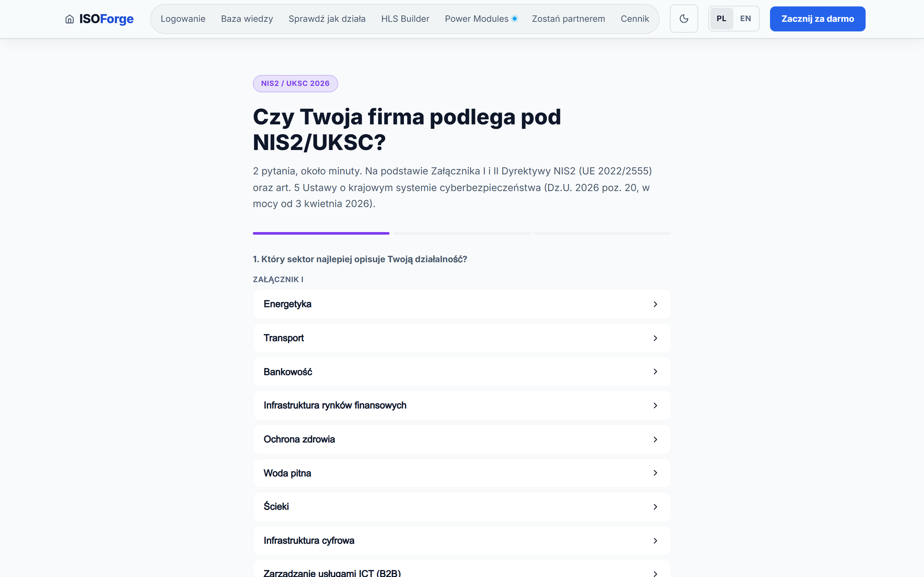Click the ISOForge home icon
Screen dimensions: 924x577
coord(70,19)
